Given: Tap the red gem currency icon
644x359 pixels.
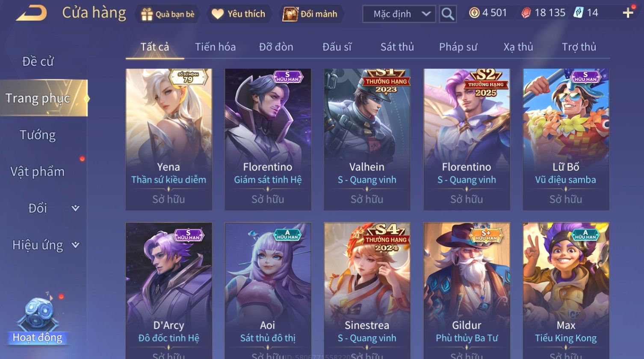Looking at the screenshot, I should (526, 13).
